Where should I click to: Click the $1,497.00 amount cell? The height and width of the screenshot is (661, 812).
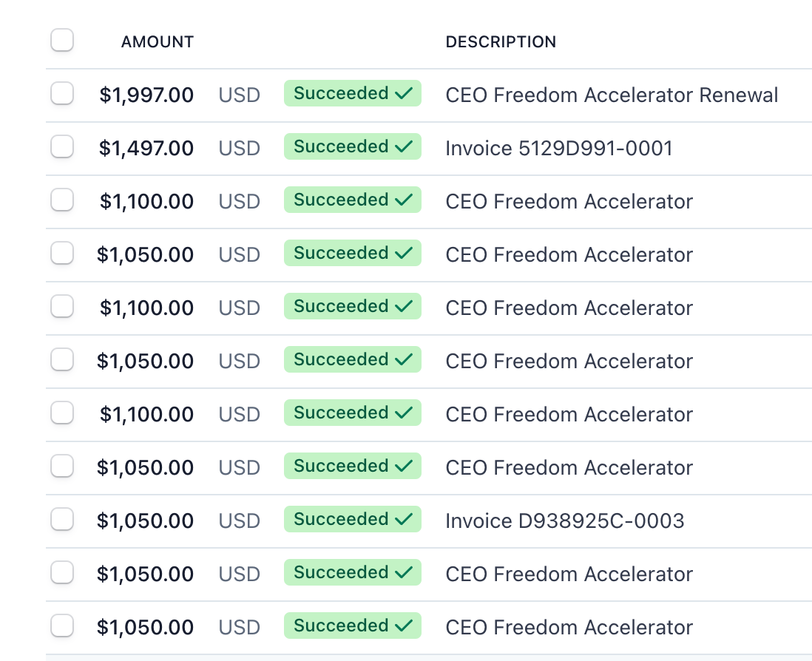click(x=146, y=149)
